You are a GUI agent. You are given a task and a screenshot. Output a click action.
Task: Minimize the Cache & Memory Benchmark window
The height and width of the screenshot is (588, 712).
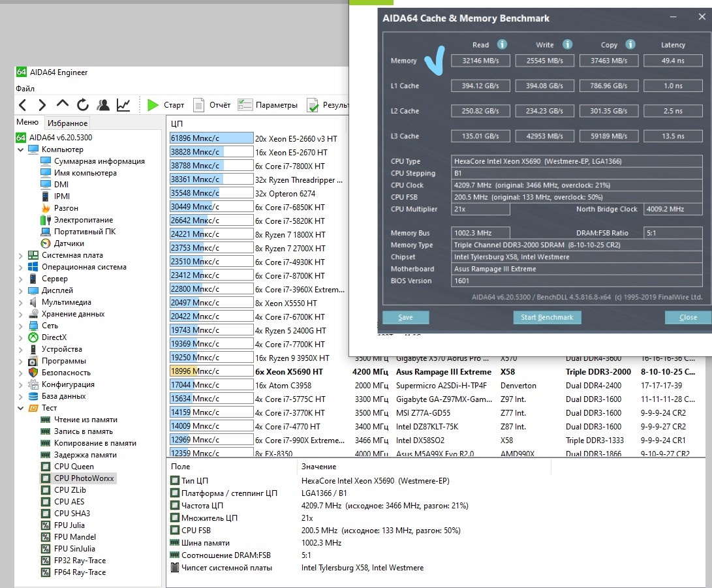(673, 17)
